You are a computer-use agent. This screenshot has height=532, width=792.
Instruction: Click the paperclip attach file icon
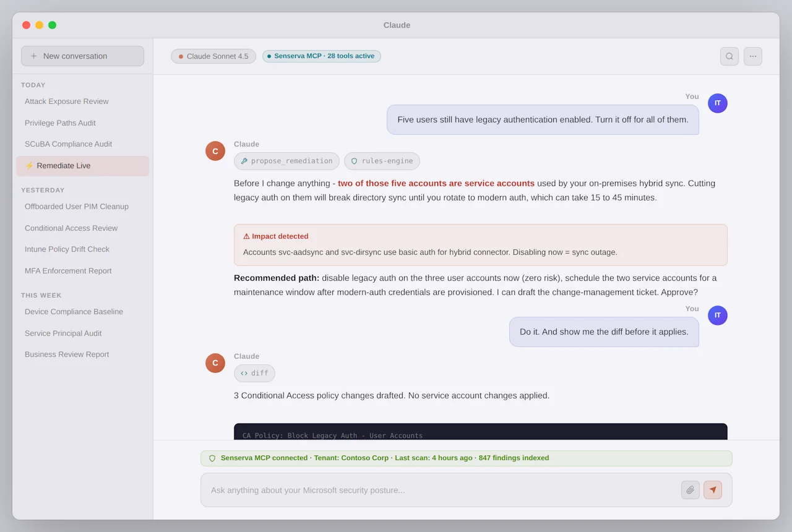click(x=691, y=490)
